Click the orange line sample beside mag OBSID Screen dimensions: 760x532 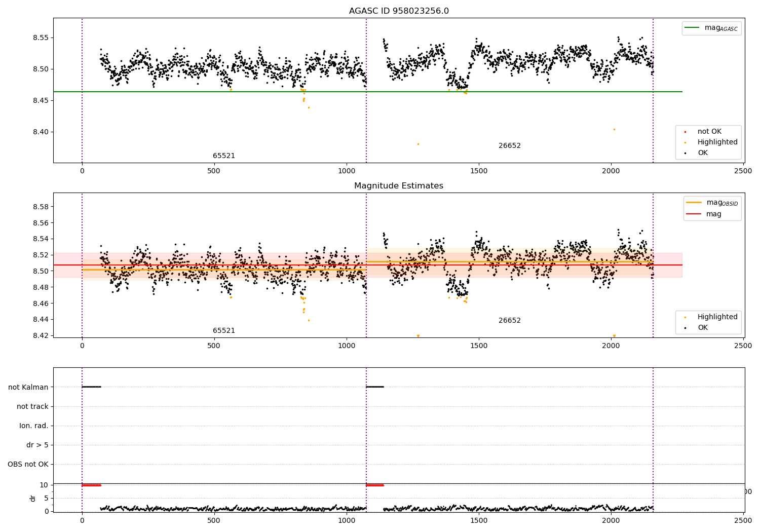coord(694,203)
